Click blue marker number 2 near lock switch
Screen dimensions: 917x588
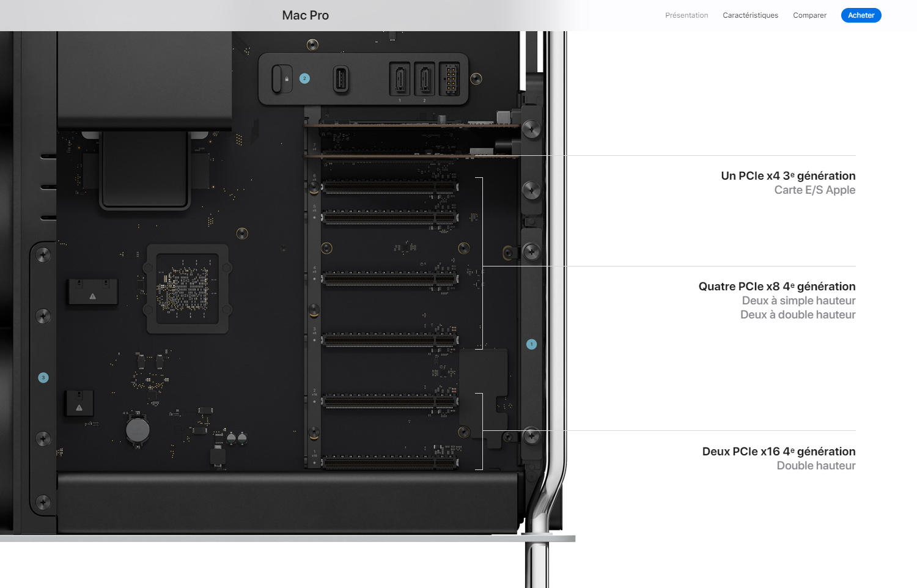tap(304, 78)
